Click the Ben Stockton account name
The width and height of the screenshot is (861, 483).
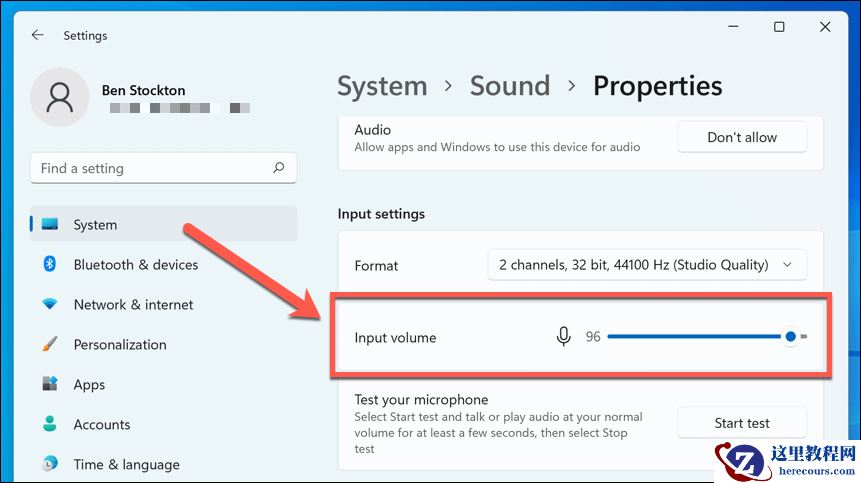143,90
